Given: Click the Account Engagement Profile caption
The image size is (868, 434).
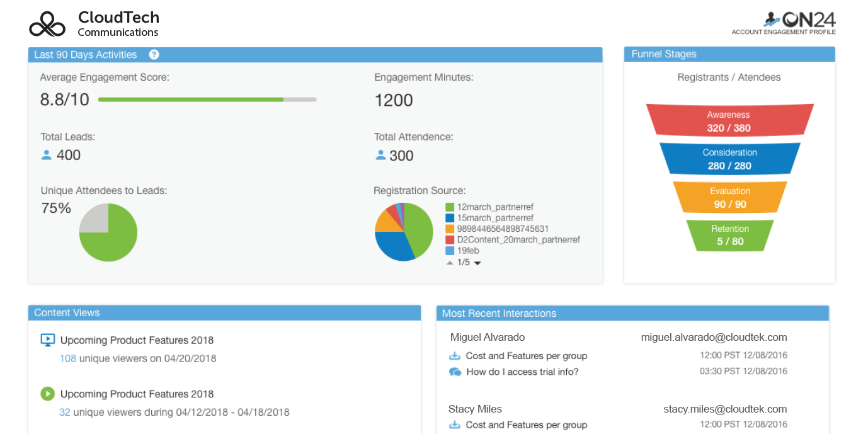Looking at the screenshot, I should pyautogui.click(x=784, y=32).
